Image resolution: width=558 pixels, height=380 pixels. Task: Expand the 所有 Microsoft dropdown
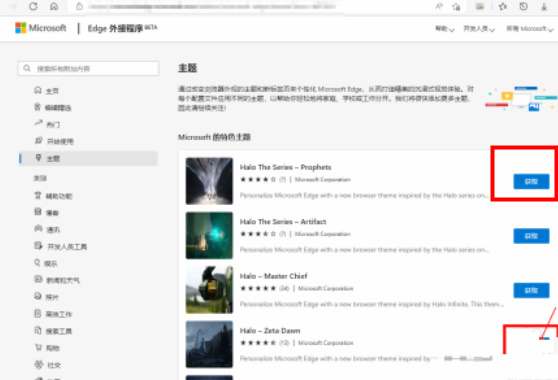[530, 28]
